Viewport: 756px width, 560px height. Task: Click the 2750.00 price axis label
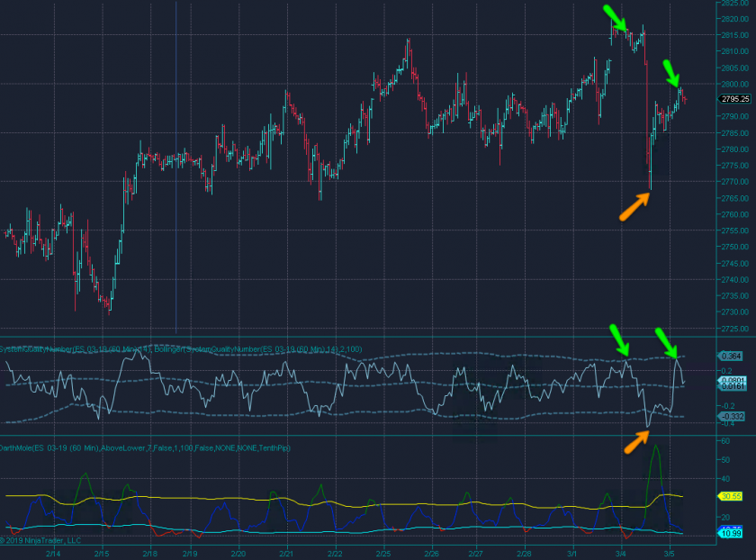click(x=735, y=247)
